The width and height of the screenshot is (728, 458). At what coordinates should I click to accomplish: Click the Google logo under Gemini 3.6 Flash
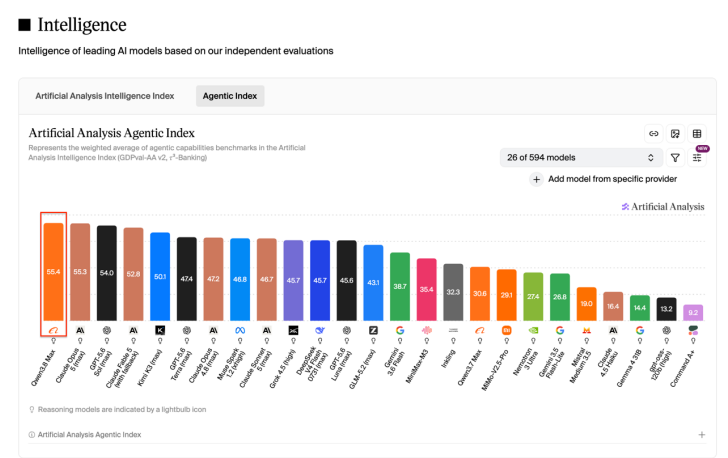tap(400, 330)
